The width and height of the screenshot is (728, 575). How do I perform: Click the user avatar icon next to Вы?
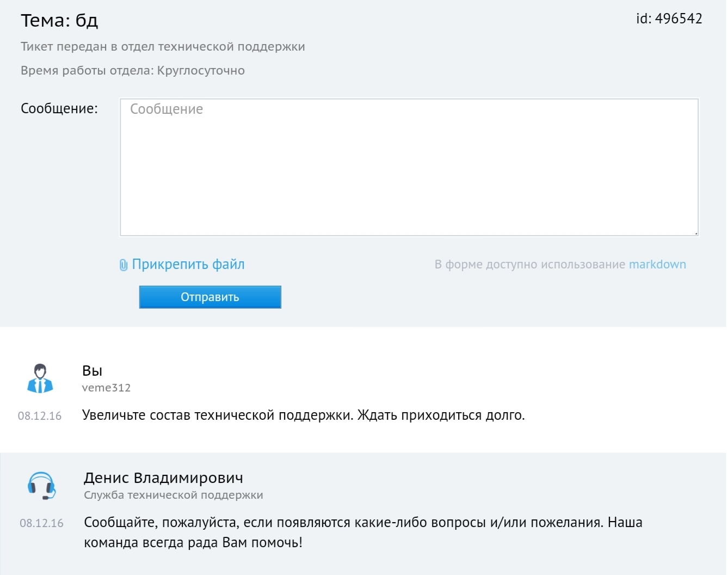point(40,378)
